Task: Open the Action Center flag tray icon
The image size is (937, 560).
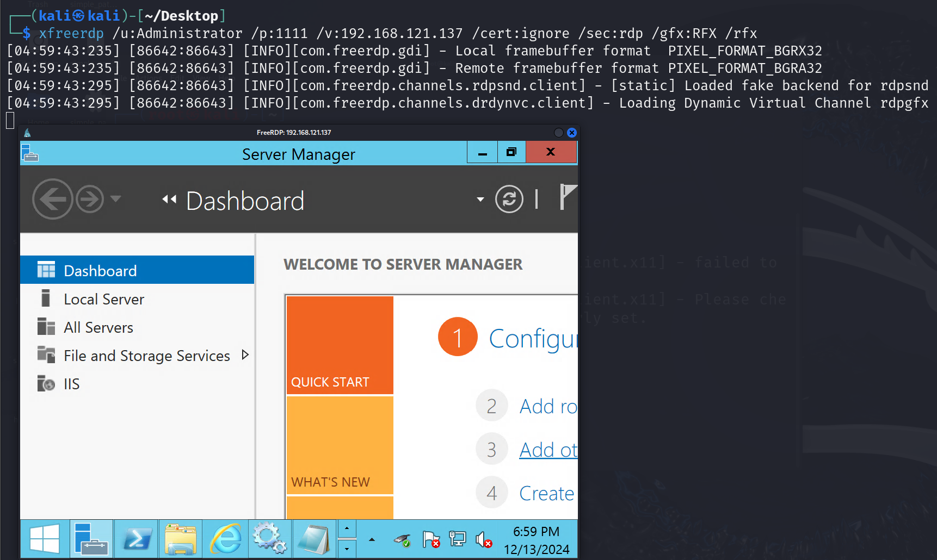Action: click(x=431, y=539)
